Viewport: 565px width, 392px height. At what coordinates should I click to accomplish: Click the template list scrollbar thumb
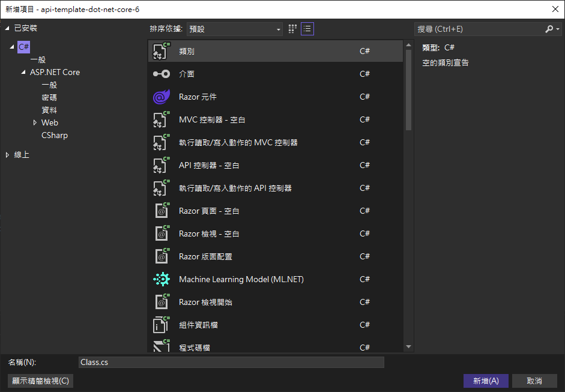(408, 90)
